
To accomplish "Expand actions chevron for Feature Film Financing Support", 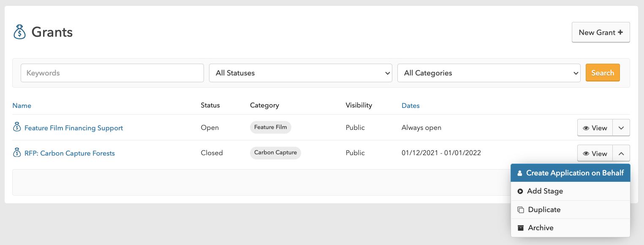I will [x=621, y=128].
